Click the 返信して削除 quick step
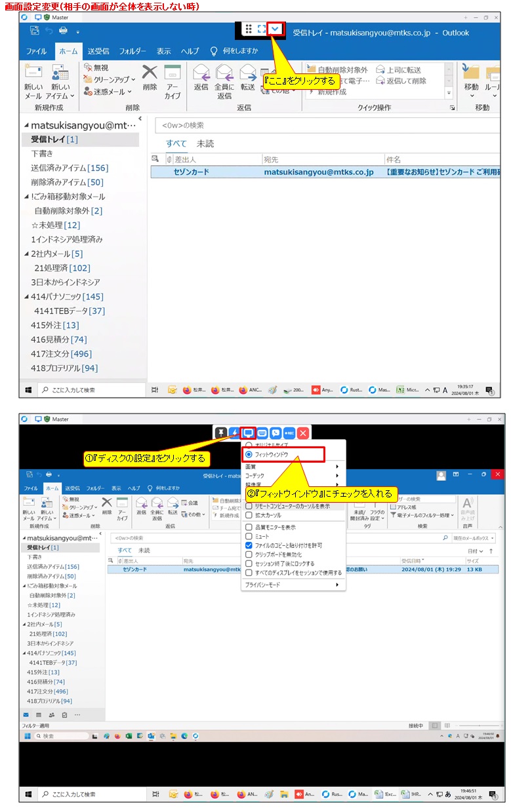The image size is (511, 812). (401, 81)
